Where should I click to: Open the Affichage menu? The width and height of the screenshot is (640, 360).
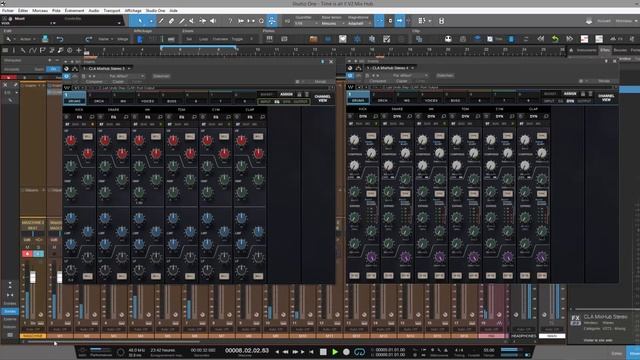(x=133, y=11)
